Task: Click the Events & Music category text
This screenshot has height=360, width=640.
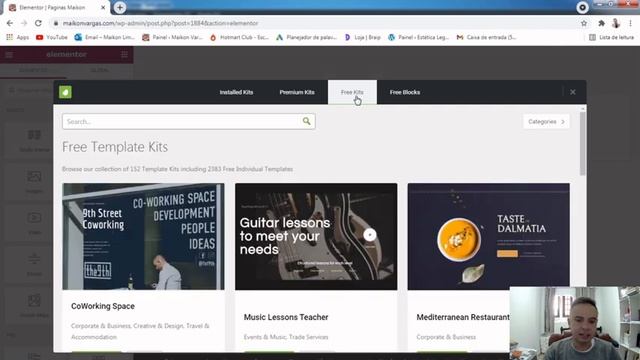Action: 286,337
